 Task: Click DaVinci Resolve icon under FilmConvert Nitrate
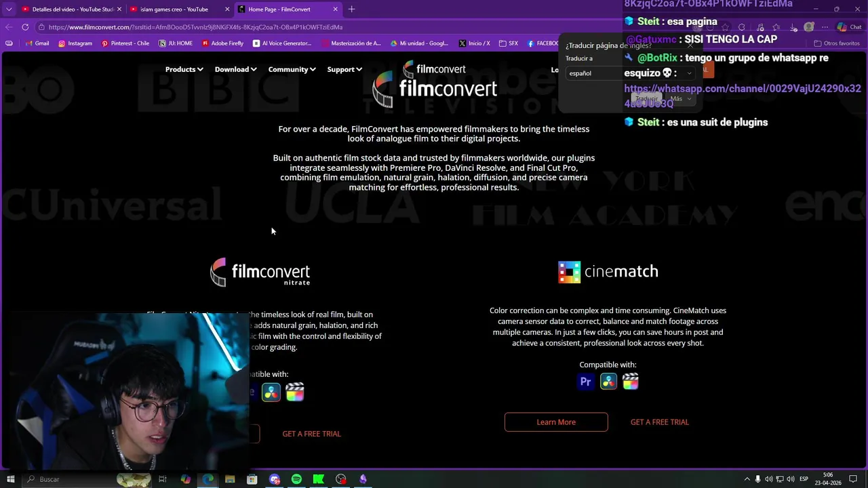point(271,392)
